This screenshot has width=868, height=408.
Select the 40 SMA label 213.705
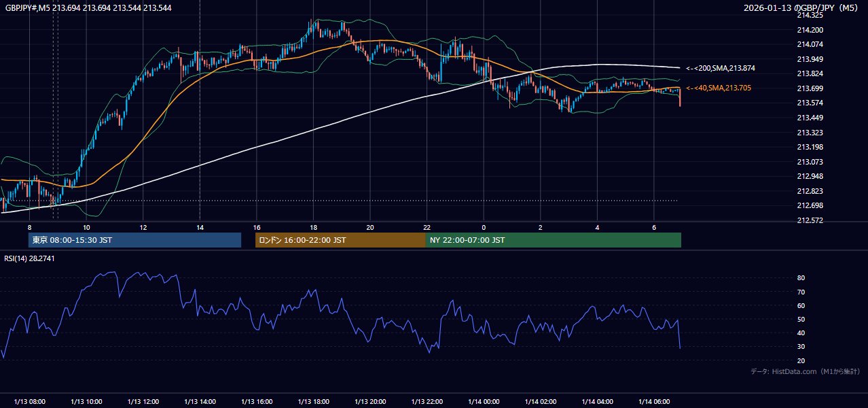tap(719, 88)
